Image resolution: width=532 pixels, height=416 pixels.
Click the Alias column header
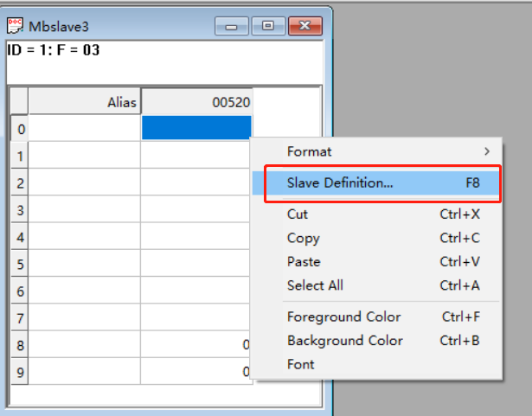[x=85, y=102]
